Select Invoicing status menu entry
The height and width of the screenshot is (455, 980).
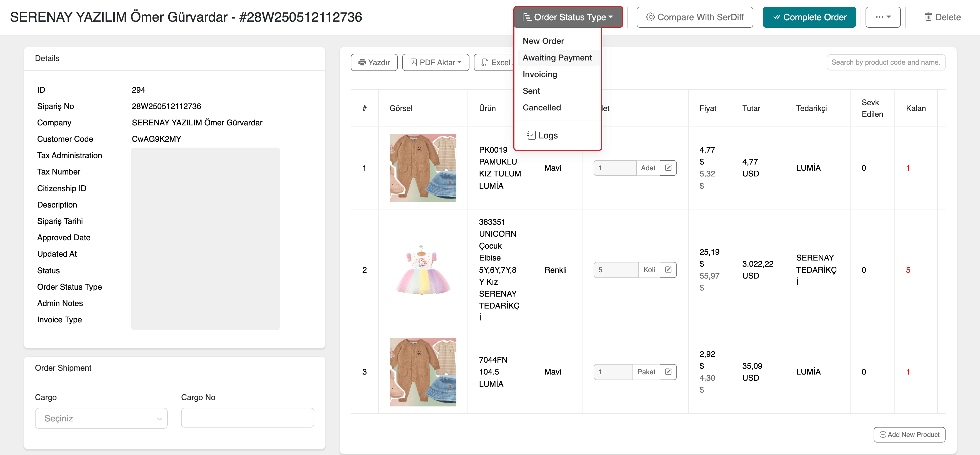click(x=539, y=75)
